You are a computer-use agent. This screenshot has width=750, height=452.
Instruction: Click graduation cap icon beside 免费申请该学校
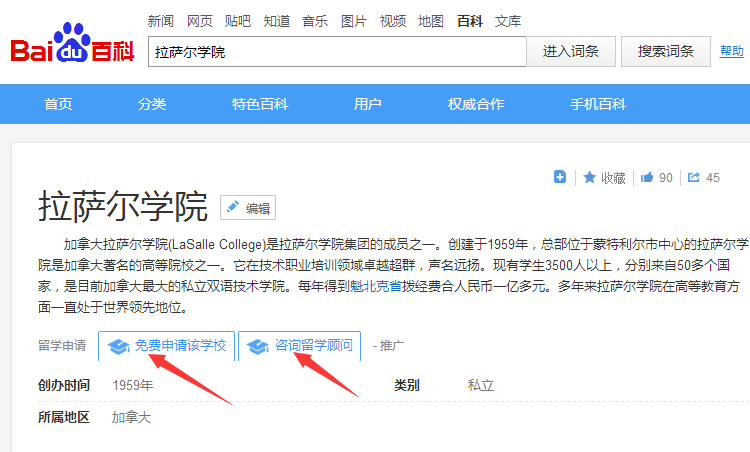pyautogui.click(x=118, y=346)
